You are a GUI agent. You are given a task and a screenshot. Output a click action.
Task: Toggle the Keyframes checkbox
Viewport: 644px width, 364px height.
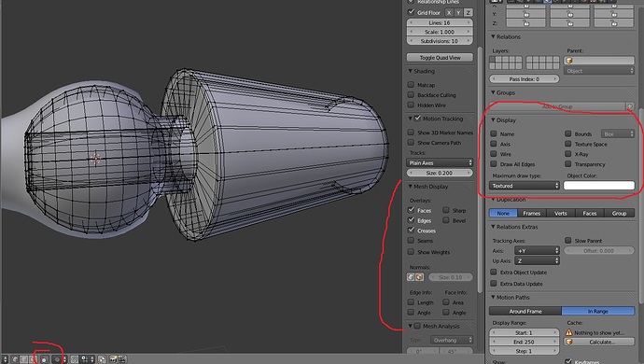(x=568, y=361)
